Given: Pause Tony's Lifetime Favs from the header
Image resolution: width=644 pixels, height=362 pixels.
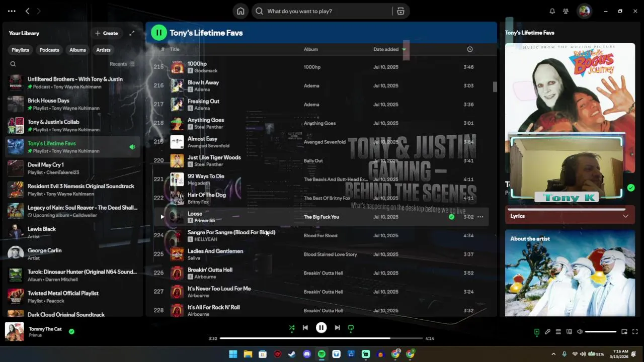Looking at the screenshot, I should (x=158, y=33).
